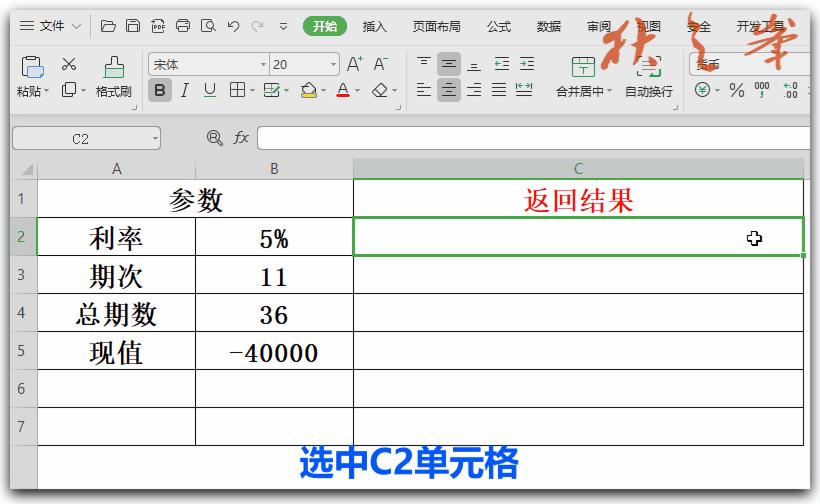Expand the quick access toolbar customize arrow
The image size is (820, 504).
click(283, 26)
